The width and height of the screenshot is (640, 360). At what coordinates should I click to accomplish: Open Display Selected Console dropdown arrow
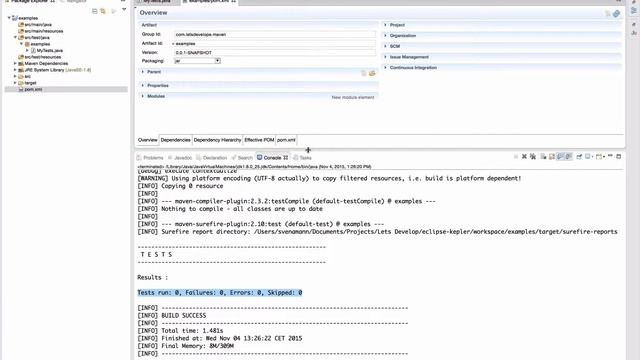coord(592,157)
